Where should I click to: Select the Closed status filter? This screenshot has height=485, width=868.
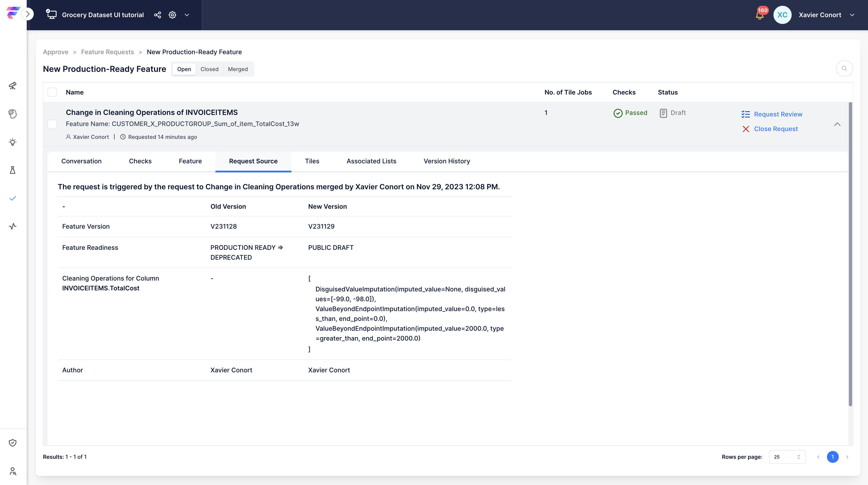(209, 69)
